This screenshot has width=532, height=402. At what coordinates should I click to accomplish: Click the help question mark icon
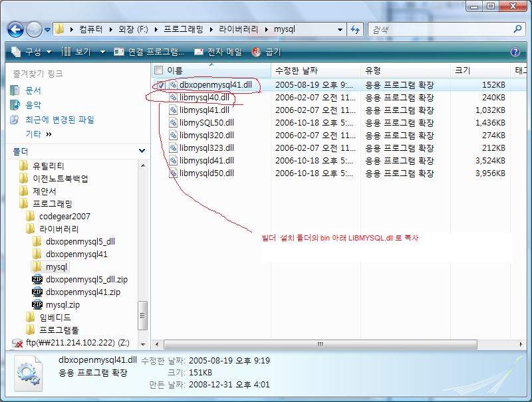pos(515,52)
